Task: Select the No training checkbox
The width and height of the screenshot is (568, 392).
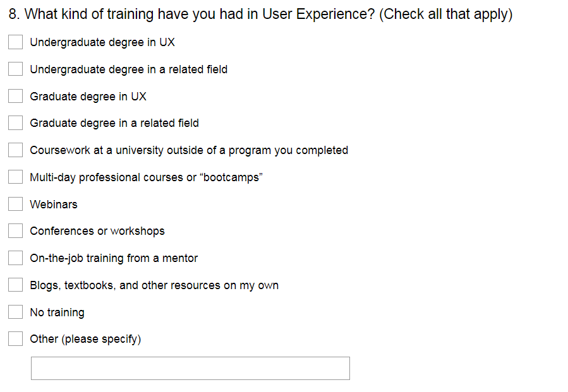Action: pyautogui.click(x=16, y=312)
